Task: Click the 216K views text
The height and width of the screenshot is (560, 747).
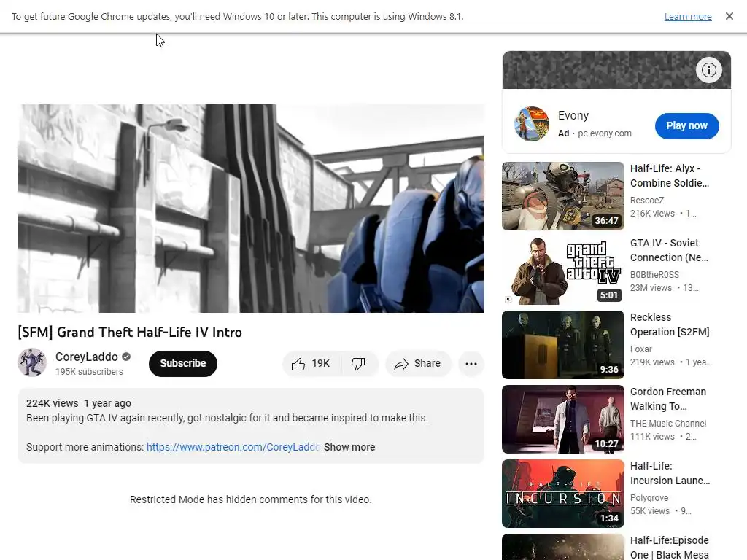Action: [652, 214]
